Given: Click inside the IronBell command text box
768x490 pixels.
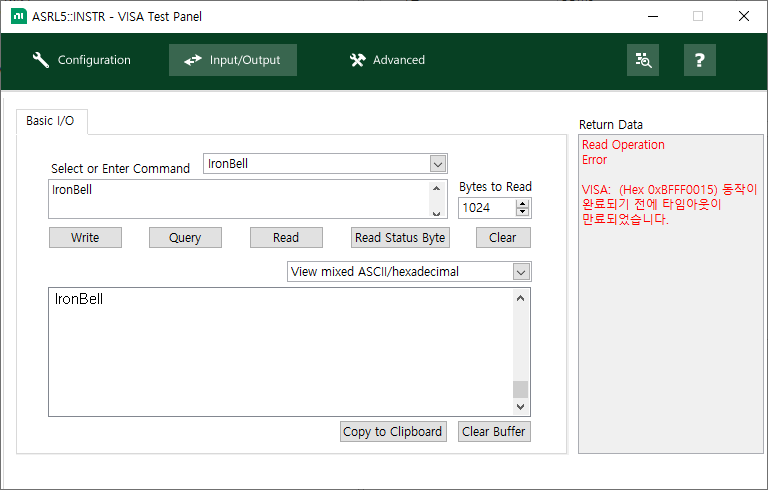Looking at the screenshot, I should (239, 199).
